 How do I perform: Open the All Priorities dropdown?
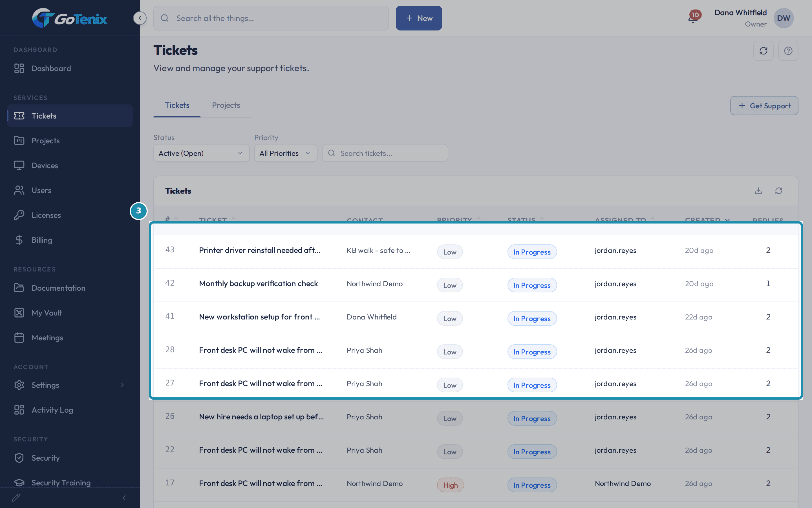(286, 153)
